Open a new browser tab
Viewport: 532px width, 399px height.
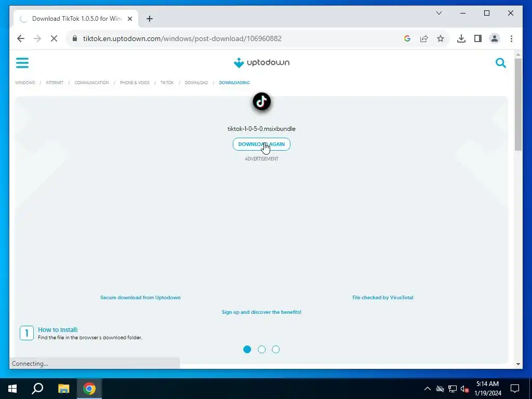[150, 19]
